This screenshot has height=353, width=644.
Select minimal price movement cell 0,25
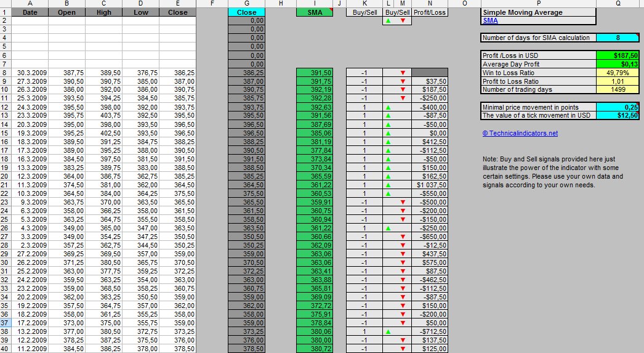point(618,107)
